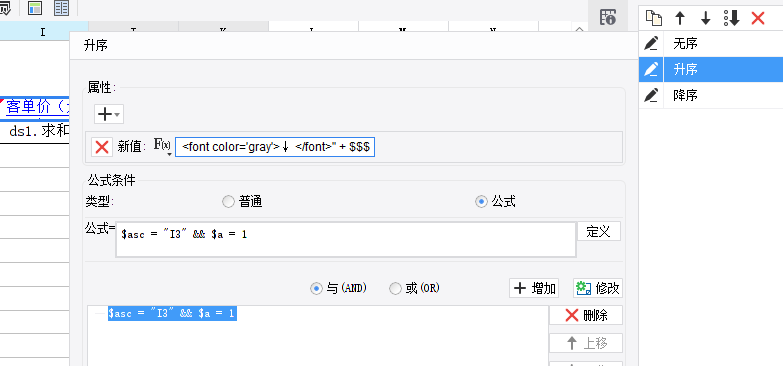
Task: Click the copy condition icon
Action: pyautogui.click(x=654, y=18)
